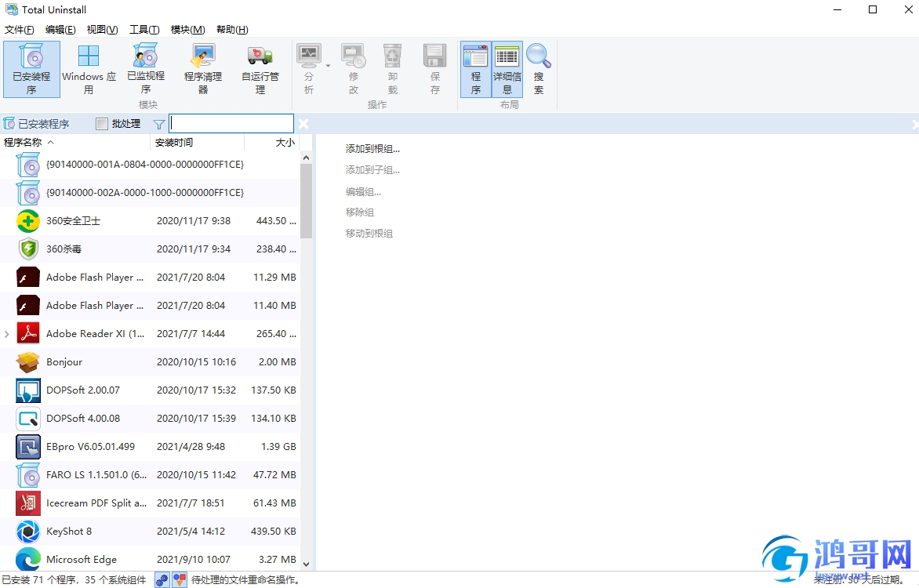
Task: Click the Microsoft Edge icon
Action: [27, 559]
